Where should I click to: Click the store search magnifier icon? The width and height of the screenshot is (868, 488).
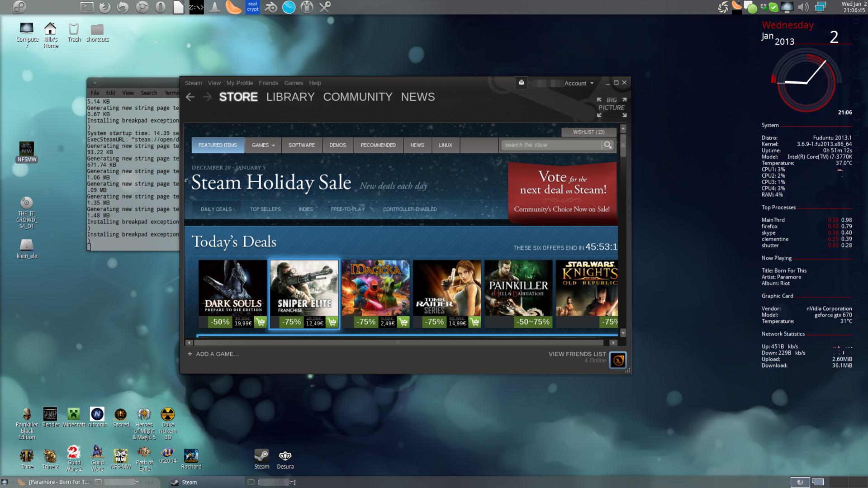pyautogui.click(x=608, y=145)
